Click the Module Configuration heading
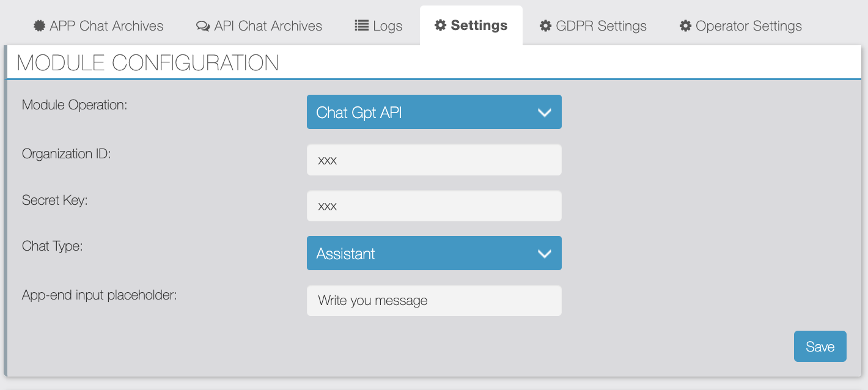Viewport: 868px width, 390px height. pyautogui.click(x=147, y=63)
